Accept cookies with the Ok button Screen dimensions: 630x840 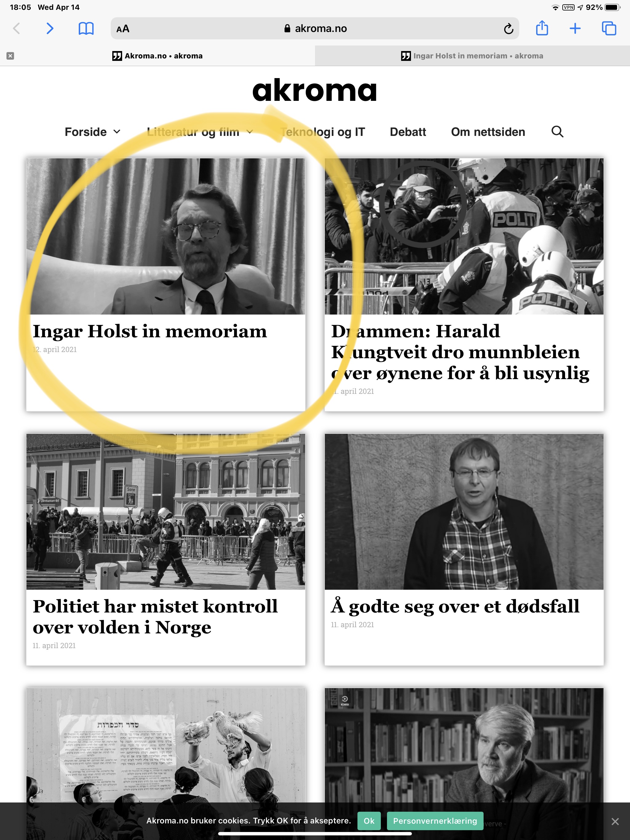point(369,821)
